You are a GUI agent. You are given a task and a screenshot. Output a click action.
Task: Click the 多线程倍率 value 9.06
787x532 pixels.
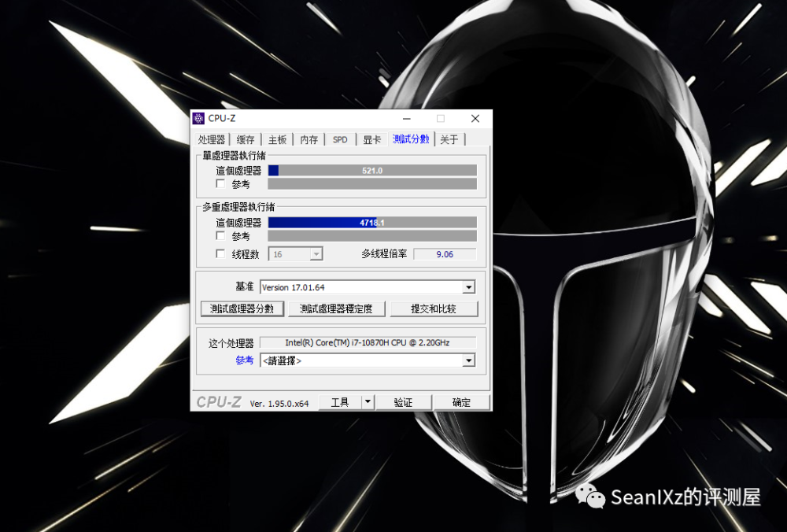[x=445, y=254]
